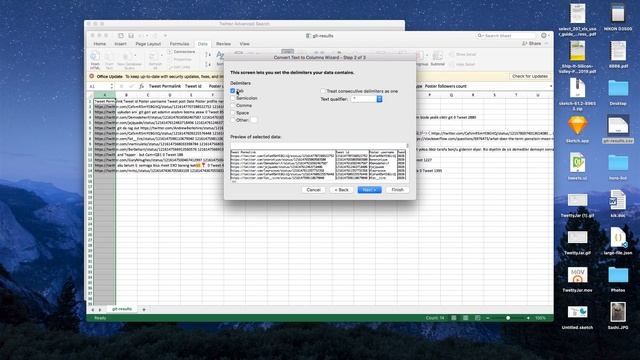Click the Back button in wizard
Viewport: 640px width, 360px height.
click(341, 190)
